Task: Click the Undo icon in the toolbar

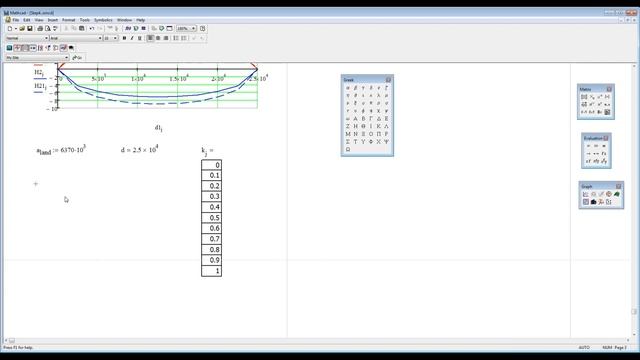Action: (x=92, y=29)
